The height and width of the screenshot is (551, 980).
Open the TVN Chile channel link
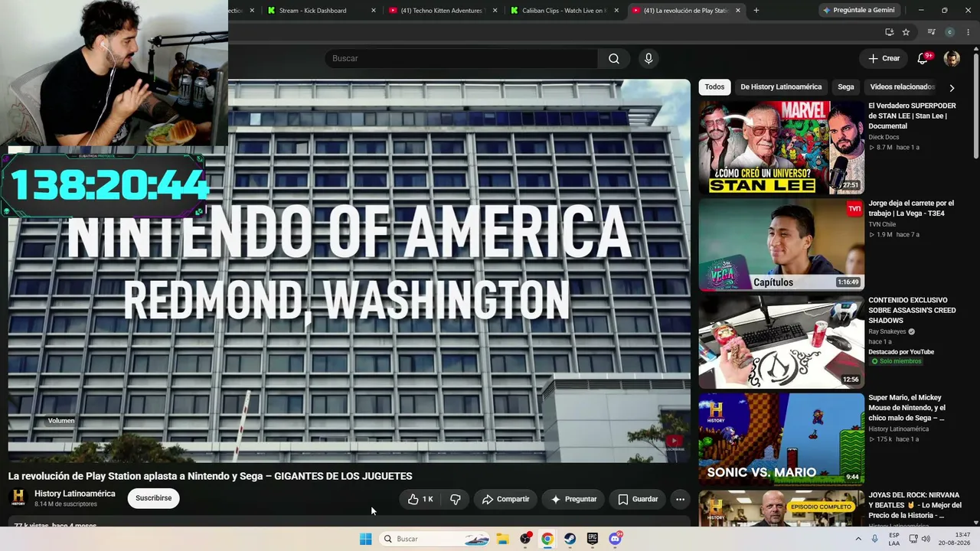point(883,224)
